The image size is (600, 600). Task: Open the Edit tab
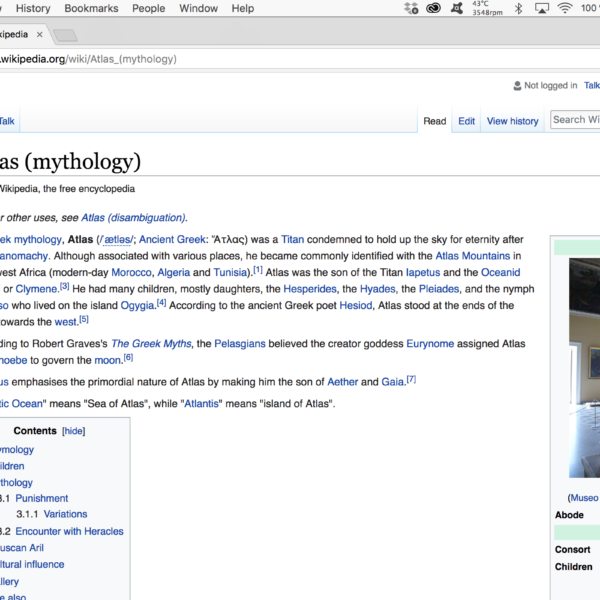pos(466,121)
